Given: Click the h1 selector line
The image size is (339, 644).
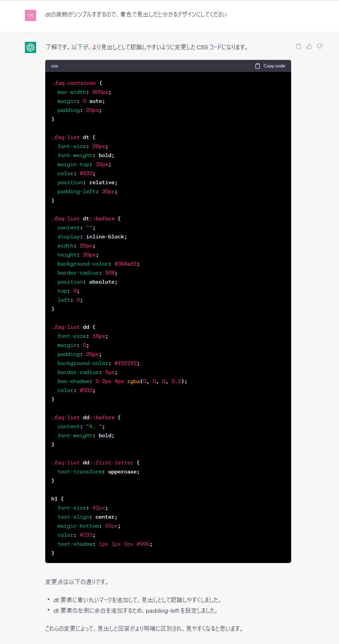Looking at the screenshot, I should (58, 499).
